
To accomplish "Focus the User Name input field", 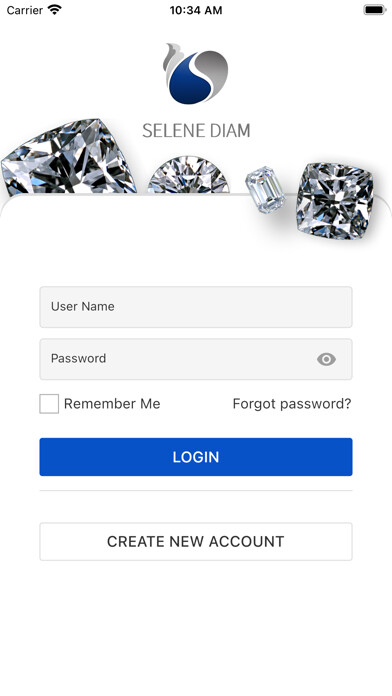I will click(x=196, y=307).
